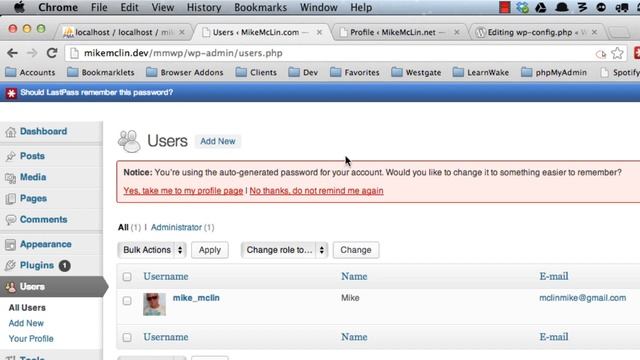Open mike_mclin username link
Screen dimensions: 640x360
click(x=196, y=298)
